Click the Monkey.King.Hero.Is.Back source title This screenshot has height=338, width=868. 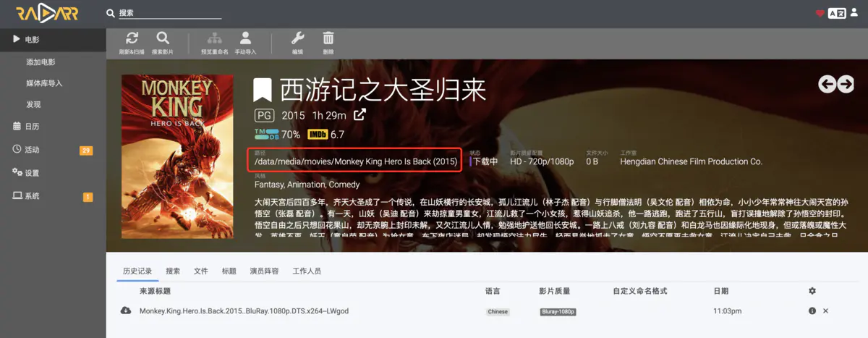pyautogui.click(x=244, y=310)
